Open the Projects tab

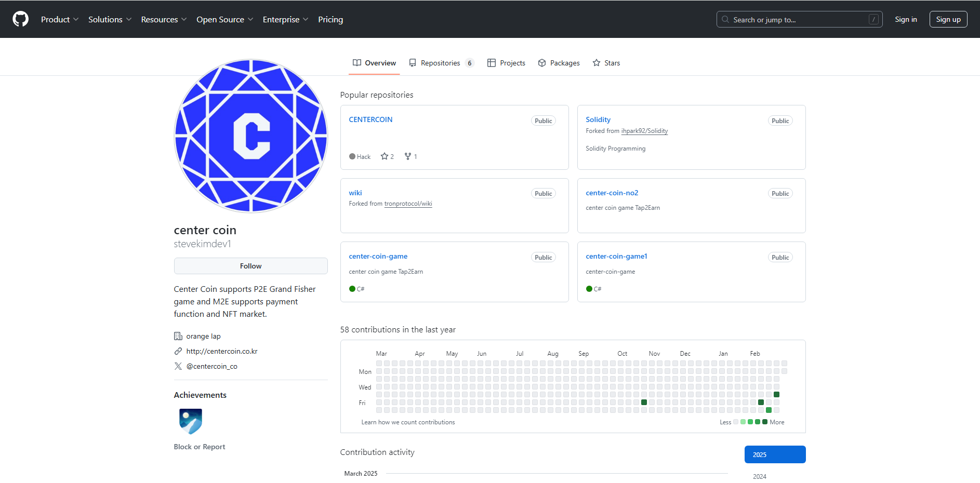[x=506, y=63]
